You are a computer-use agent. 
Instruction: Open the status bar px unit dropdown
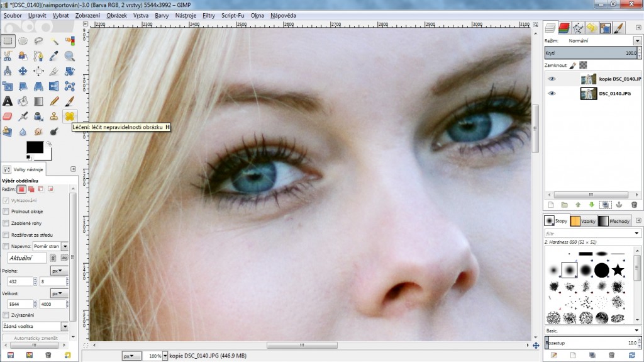click(131, 356)
